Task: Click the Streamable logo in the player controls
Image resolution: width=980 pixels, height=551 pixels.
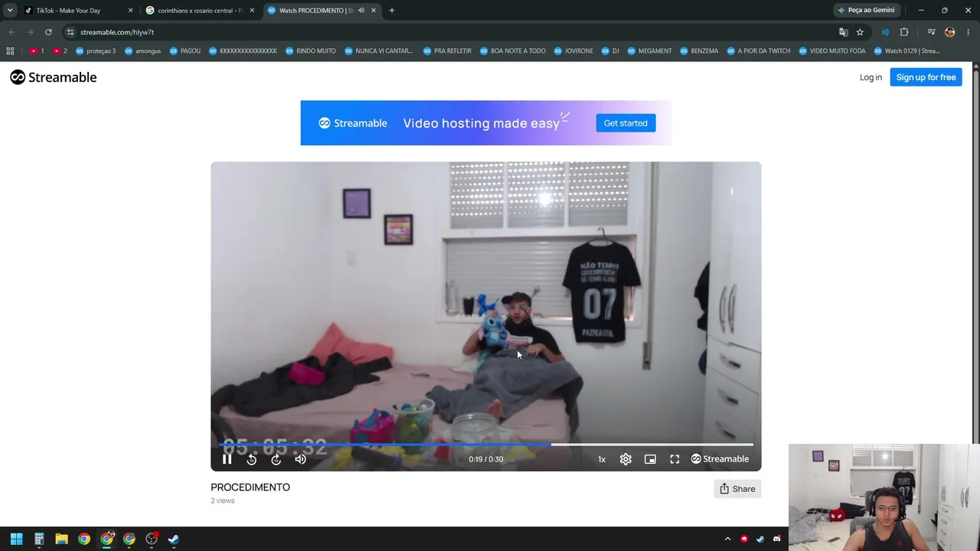Action: pos(720,459)
